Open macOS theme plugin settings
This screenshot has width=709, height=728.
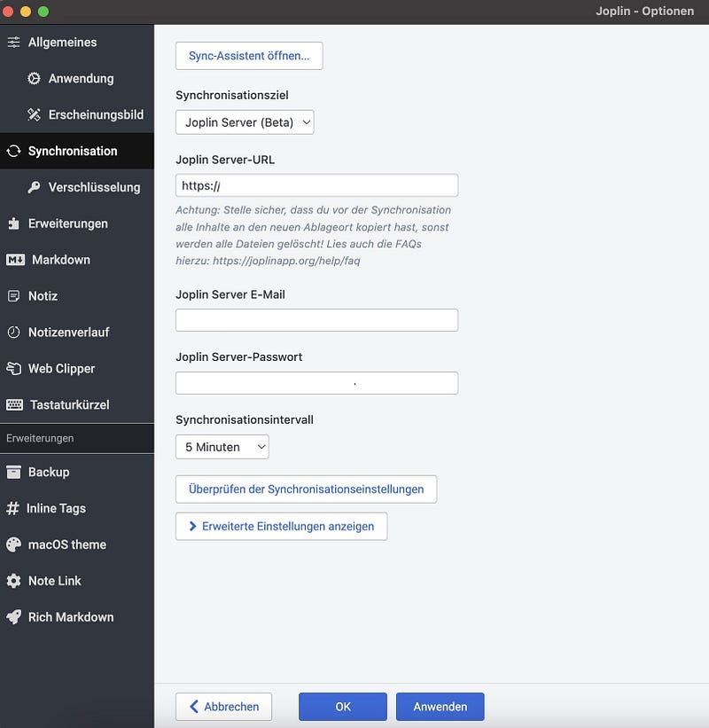[x=77, y=544]
